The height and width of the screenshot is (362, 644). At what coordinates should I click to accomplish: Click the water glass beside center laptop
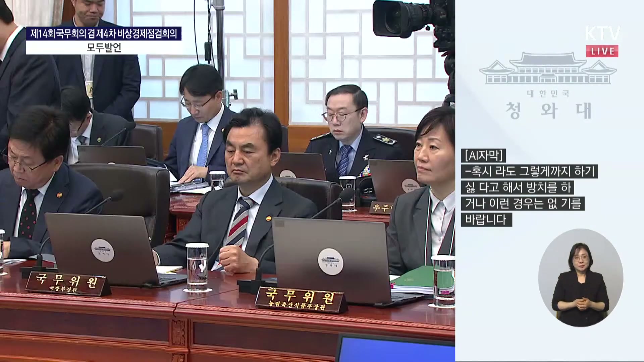click(197, 266)
